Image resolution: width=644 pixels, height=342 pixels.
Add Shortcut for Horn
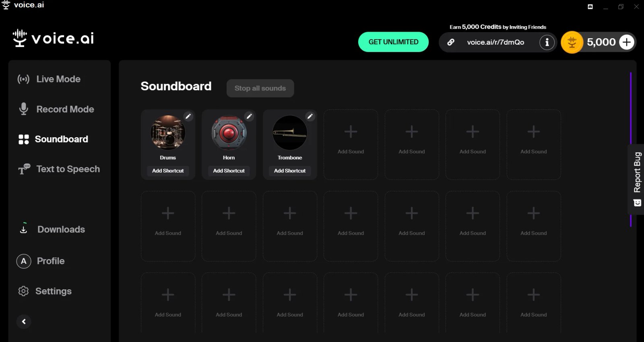point(229,171)
